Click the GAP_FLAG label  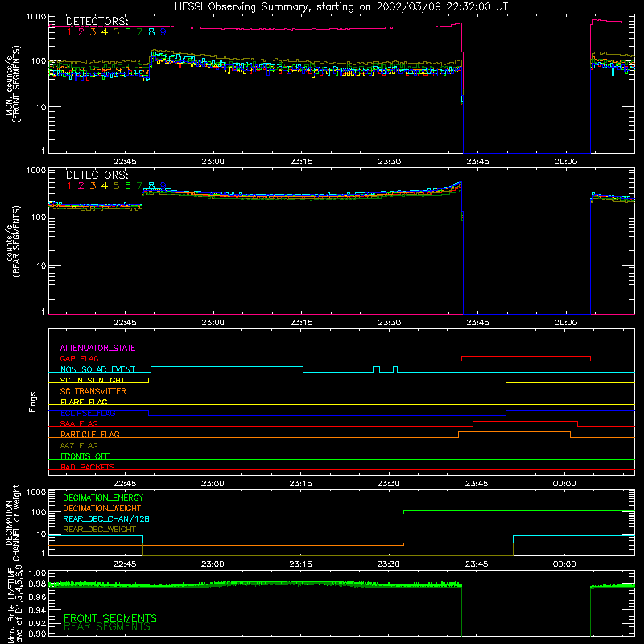click(x=79, y=359)
